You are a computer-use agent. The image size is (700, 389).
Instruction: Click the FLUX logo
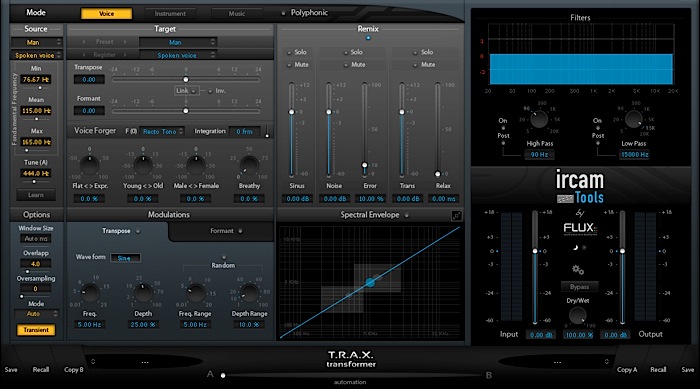(x=579, y=229)
